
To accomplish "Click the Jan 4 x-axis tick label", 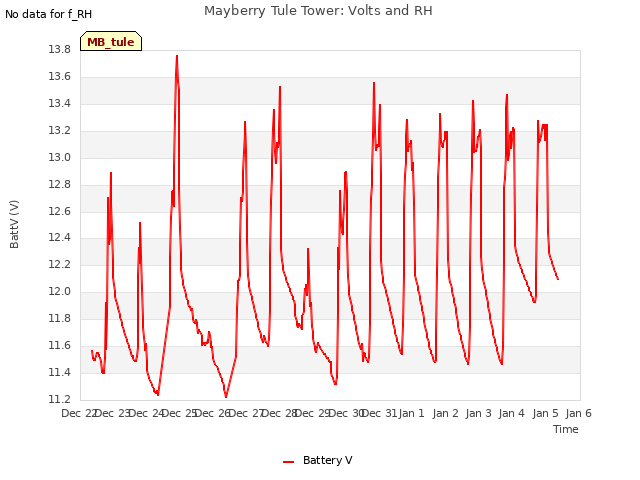I will click(x=511, y=413).
